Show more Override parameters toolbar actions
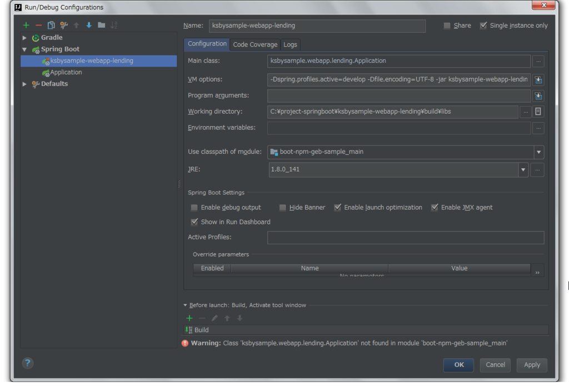This screenshot has height=392, width=569. (x=537, y=272)
